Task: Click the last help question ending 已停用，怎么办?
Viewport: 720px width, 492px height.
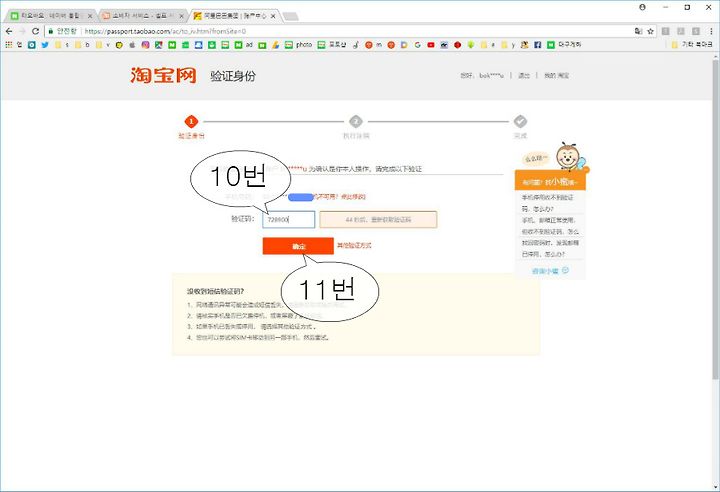Action: pyautogui.click(x=550, y=248)
